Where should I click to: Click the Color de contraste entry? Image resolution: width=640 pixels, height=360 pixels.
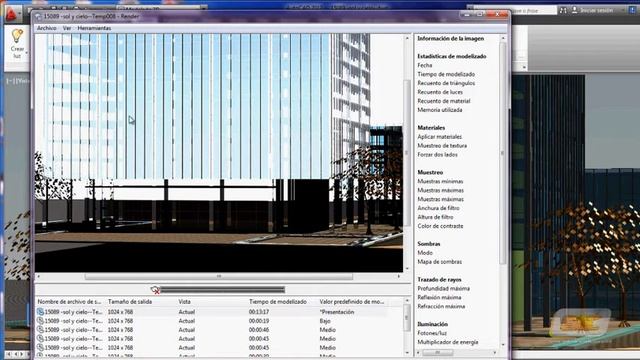(440, 226)
